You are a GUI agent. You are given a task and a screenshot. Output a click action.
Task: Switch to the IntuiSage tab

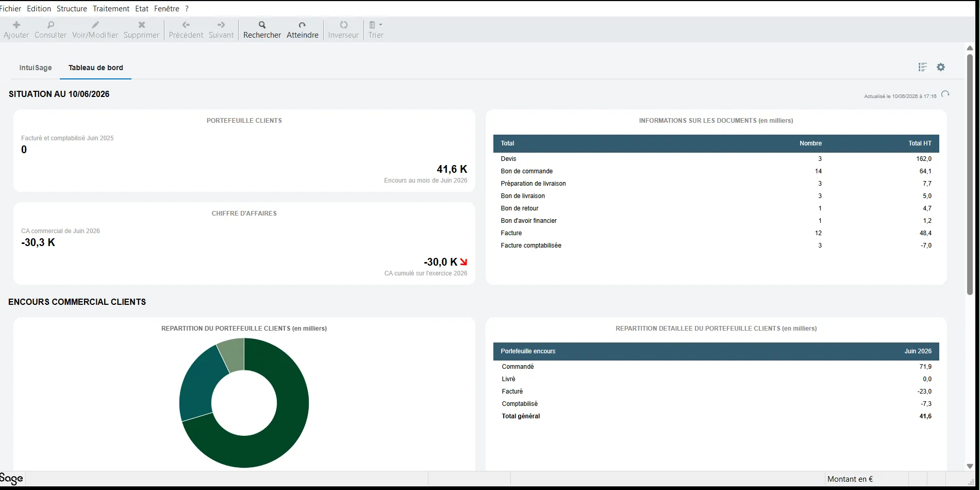[36, 68]
